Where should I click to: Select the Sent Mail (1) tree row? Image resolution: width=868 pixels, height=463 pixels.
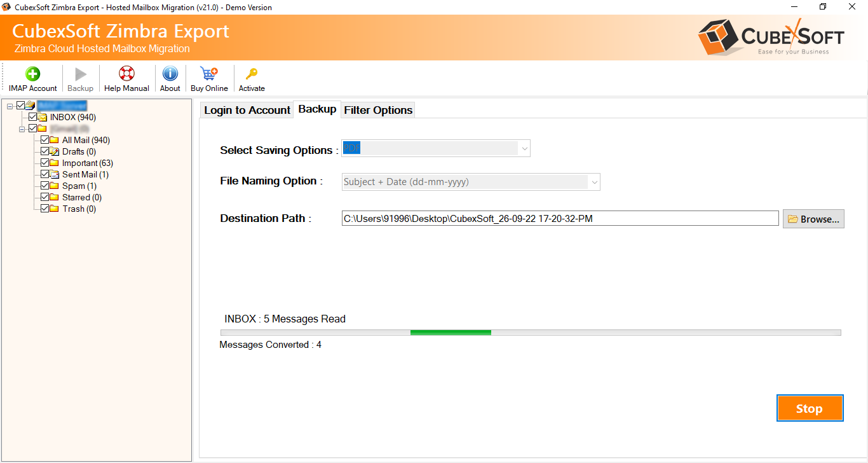(x=85, y=174)
